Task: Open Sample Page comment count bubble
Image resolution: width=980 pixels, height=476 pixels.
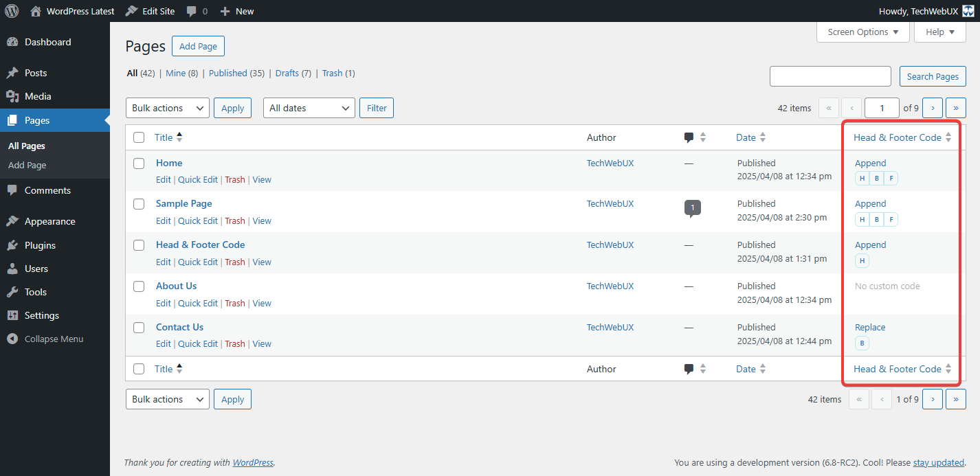Action: point(693,208)
